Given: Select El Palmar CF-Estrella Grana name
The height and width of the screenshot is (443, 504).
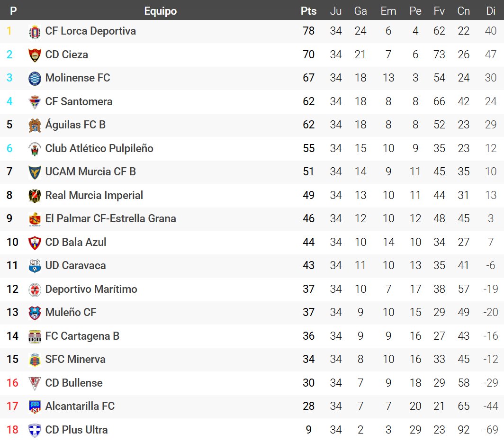Looking at the screenshot, I should point(110,219).
